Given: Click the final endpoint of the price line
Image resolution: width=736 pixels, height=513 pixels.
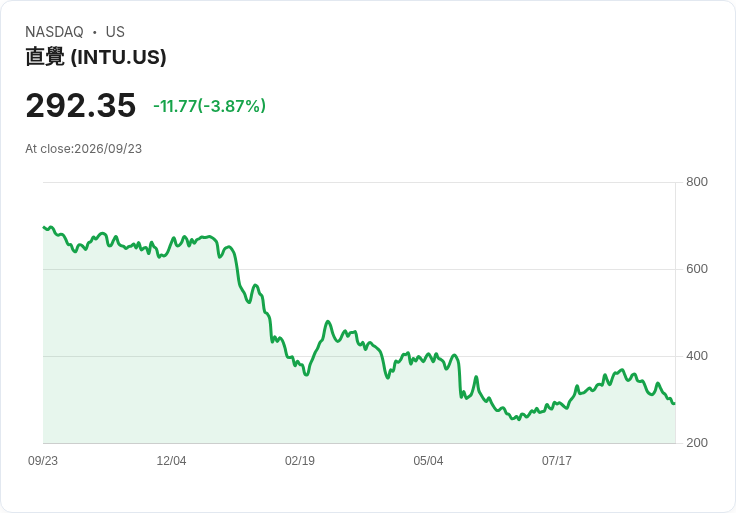Looking at the screenshot, I should pos(674,403).
